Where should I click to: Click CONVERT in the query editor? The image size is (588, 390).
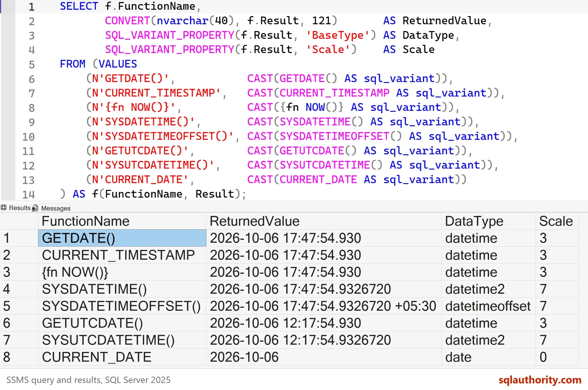127,21
